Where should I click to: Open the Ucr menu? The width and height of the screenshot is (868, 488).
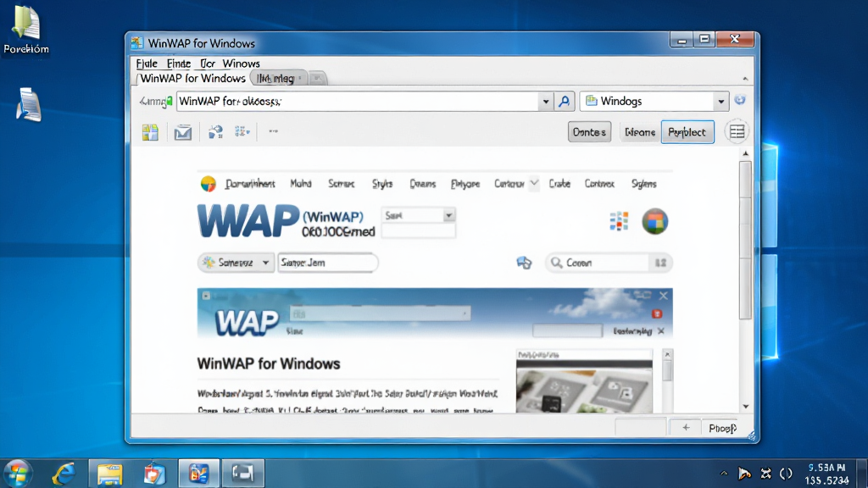pos(208,64)
